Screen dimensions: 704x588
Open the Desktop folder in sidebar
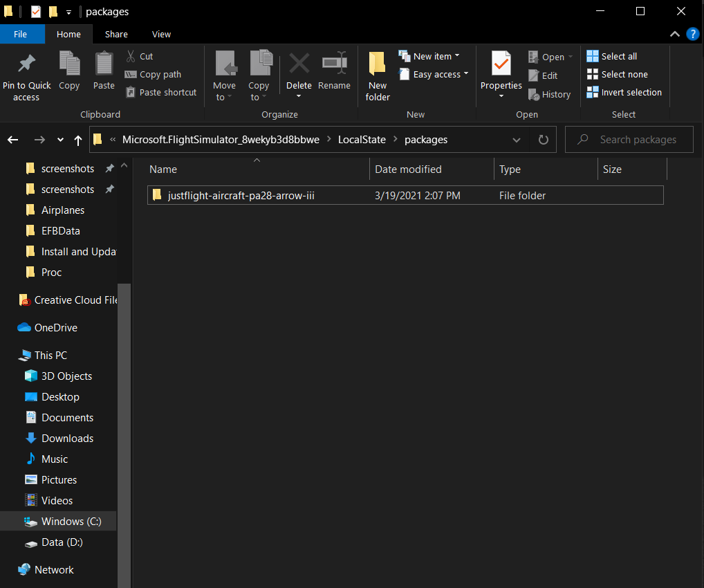tap(52, 397)
